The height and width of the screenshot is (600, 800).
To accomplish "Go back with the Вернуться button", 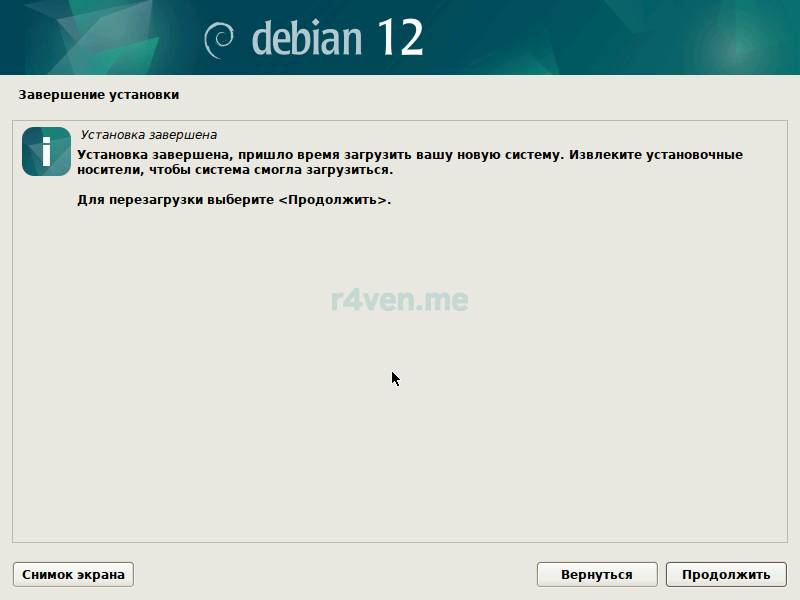I will (x=597, y=574).
